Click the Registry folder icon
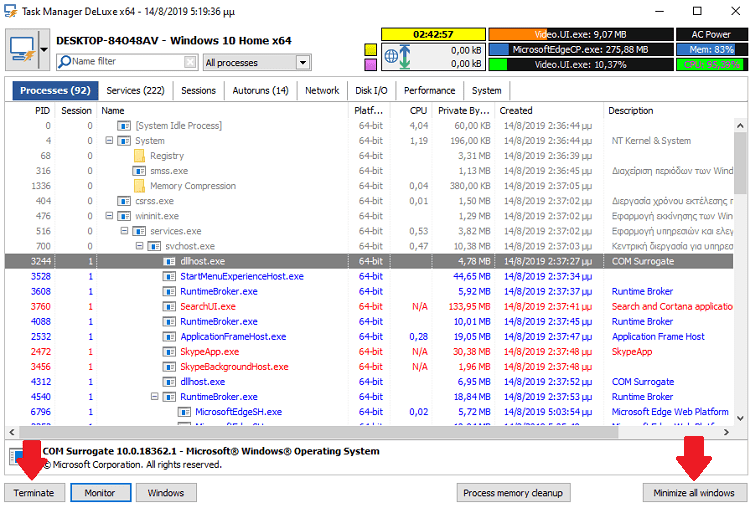The image size is (750, 508). point(139,155)
